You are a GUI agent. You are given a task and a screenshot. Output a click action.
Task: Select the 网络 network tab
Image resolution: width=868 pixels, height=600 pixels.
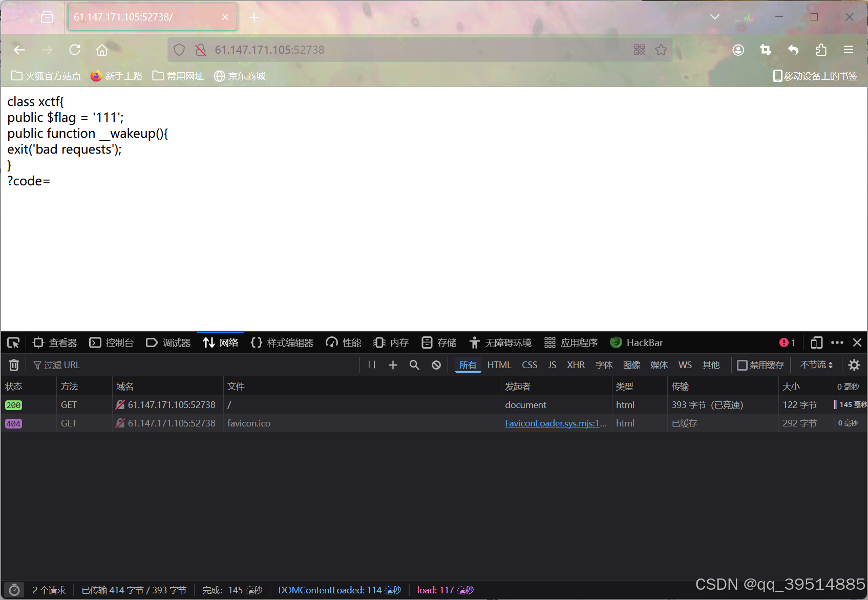220,342
